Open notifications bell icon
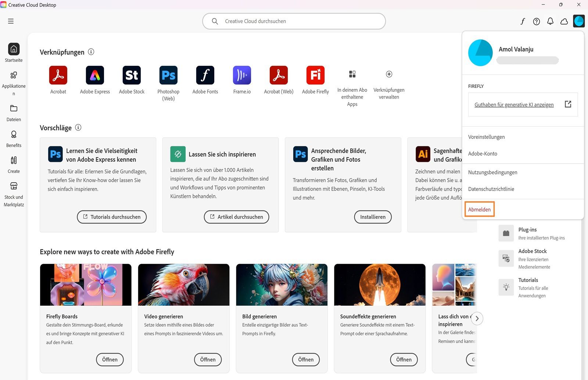Screen dimensions: 588x380 click(550, 21)
